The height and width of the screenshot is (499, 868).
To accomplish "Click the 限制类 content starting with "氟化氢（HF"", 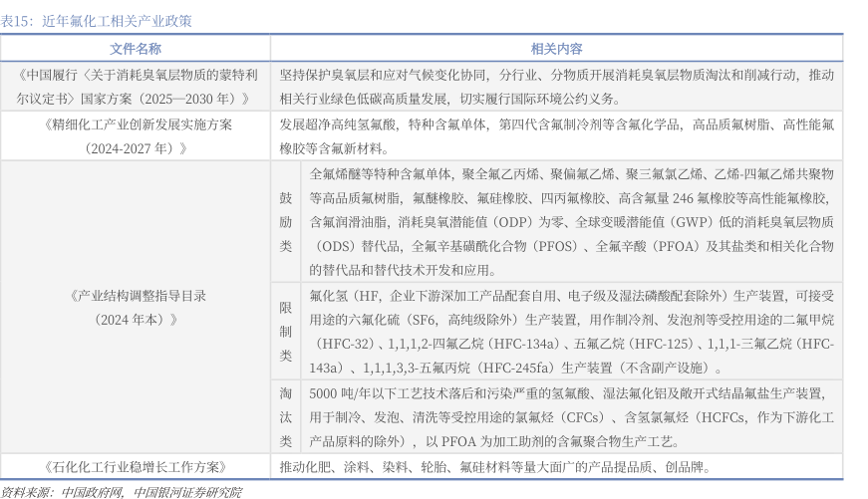I will coord(571,331).
